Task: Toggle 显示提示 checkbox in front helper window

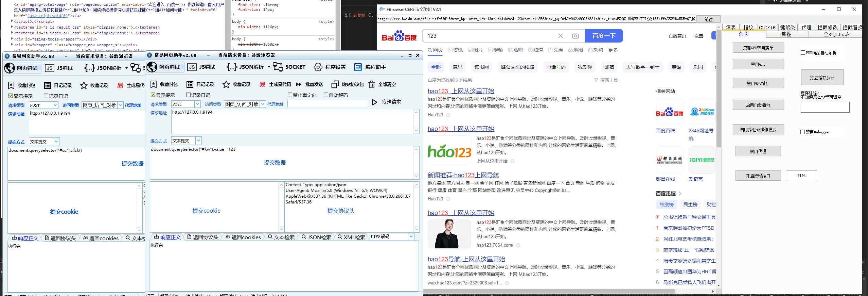Action: click(x=153, y=95)
